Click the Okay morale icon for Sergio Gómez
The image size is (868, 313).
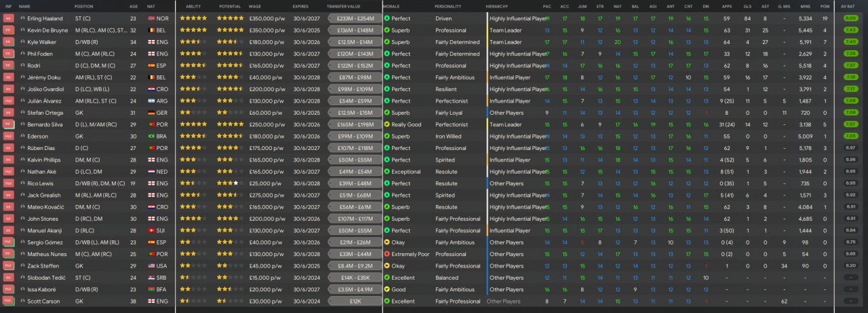(387, 242)
